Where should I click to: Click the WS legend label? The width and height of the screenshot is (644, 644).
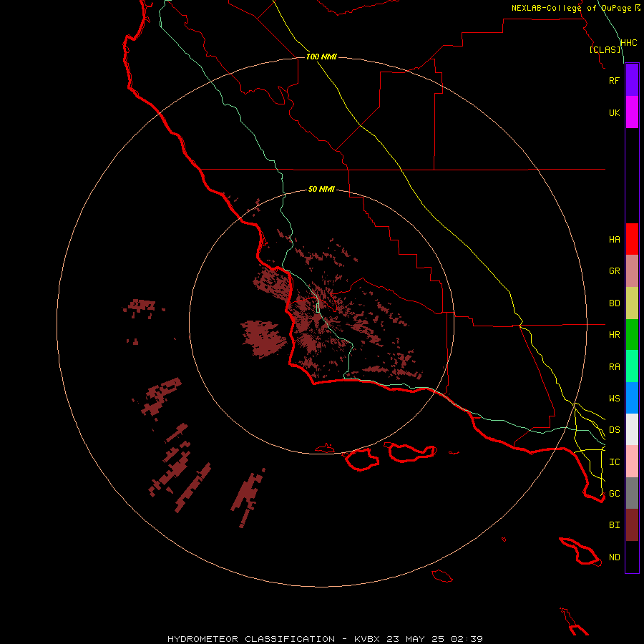point(614,399)
